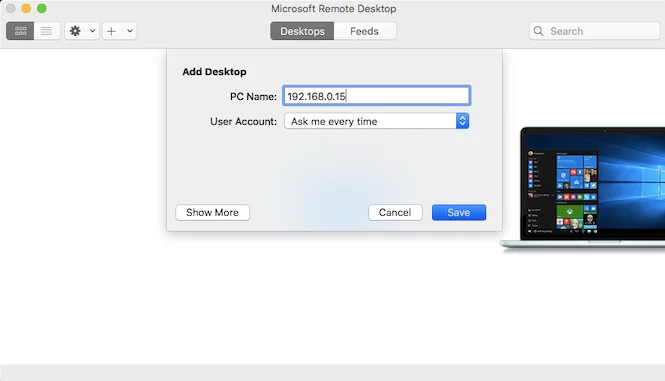665x381 pixels.
Task: Click the plus icon to add
Action: (x=111, y=31)
